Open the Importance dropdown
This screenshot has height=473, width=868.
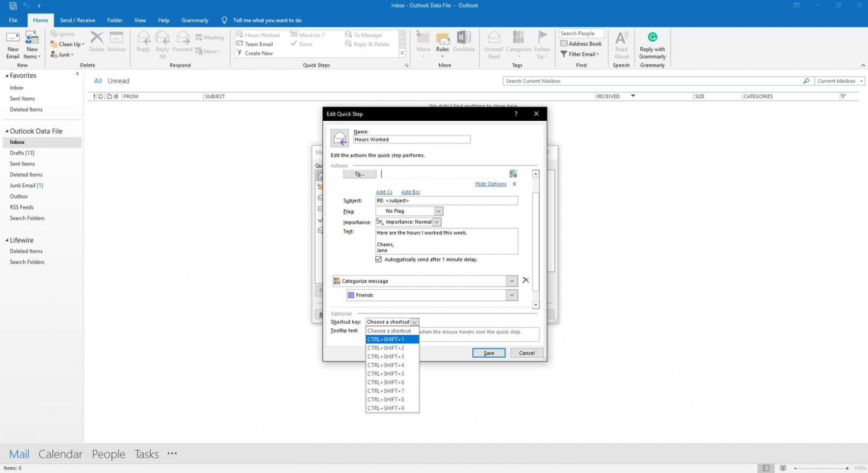pos(437,222)
